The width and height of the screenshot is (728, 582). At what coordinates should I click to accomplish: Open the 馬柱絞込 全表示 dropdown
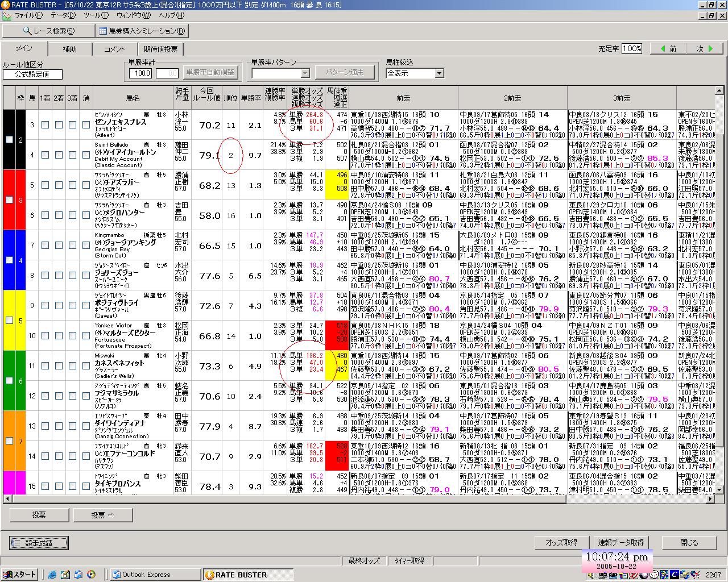tap(439, 73)
